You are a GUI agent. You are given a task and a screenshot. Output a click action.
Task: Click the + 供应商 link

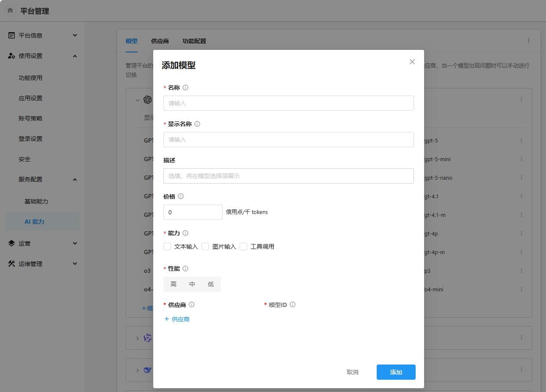pyautogui.click(x=177, y=319)
